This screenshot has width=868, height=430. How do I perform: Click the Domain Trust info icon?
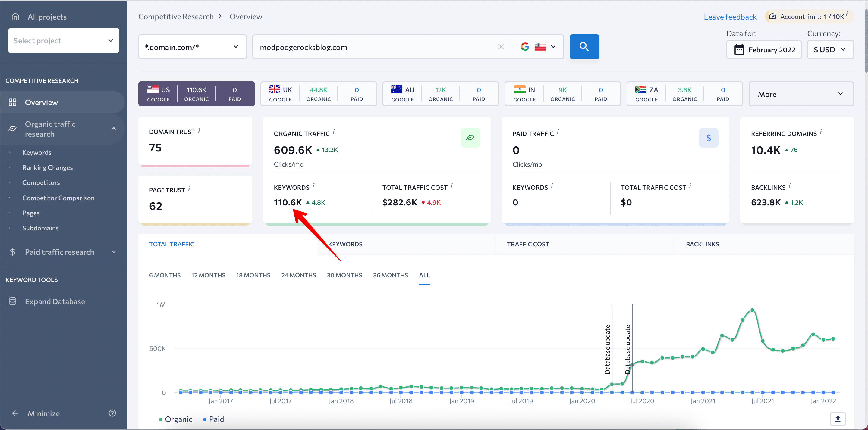pos(199,130)
